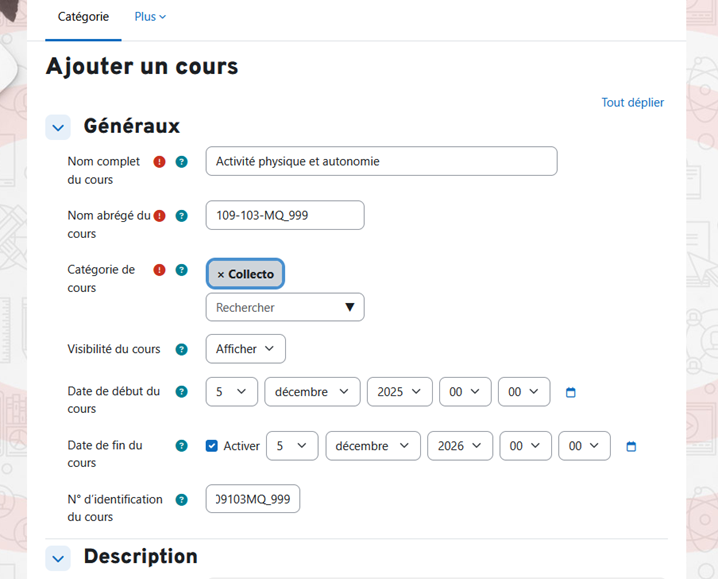This screenshot has height=579, width=718.
Task: Open calendar picker for course start date
Action: (571, 393)
